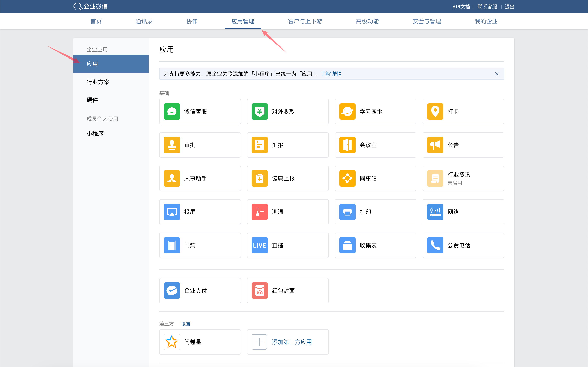Screen dimensions: 588x367
Task: Select 小程序 in the sidebar
Action: 95,134
